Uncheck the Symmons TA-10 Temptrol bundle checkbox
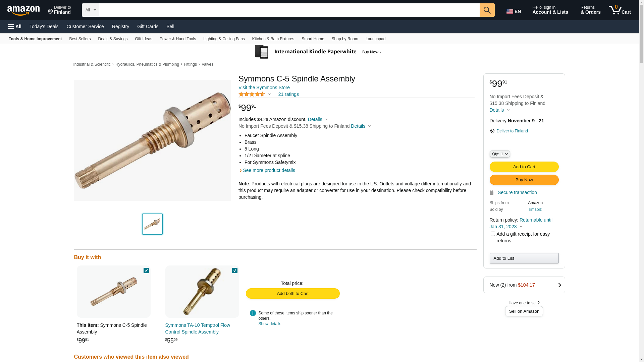Viewport: 644px width, 362px height. coord(235,270)
